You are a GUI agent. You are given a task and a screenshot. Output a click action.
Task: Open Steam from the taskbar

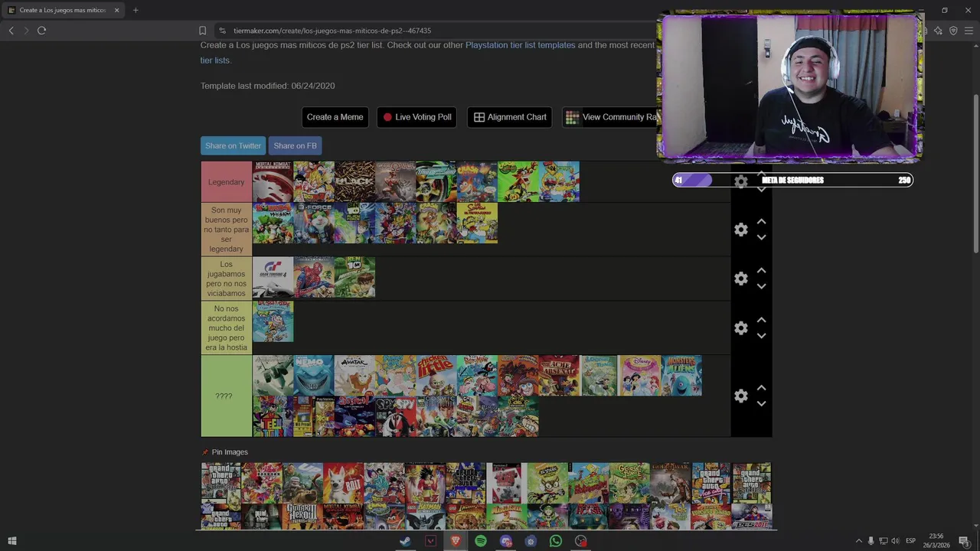405,541
